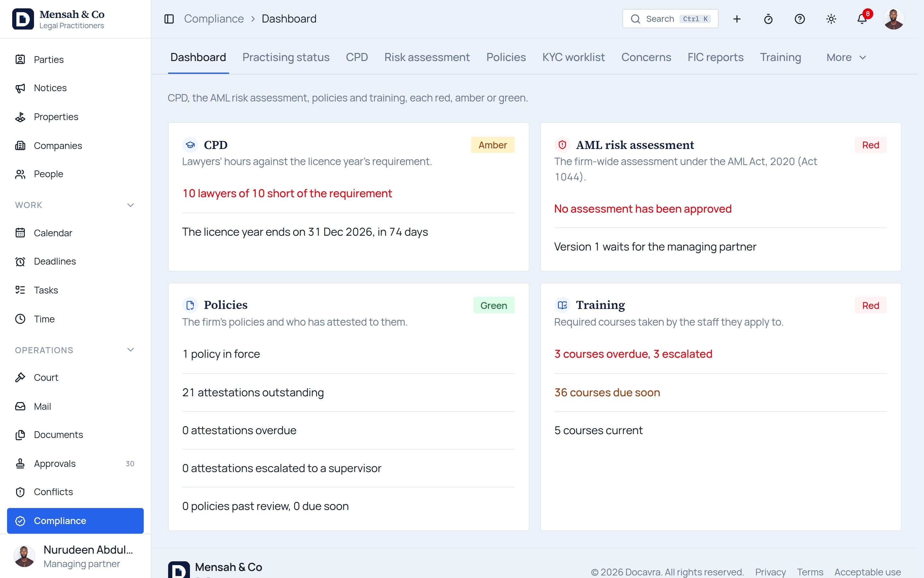Image resolution: width=924 pixels, height=578 pixels.
Task: Open Approvals with 30 pending
Action: 75,463
